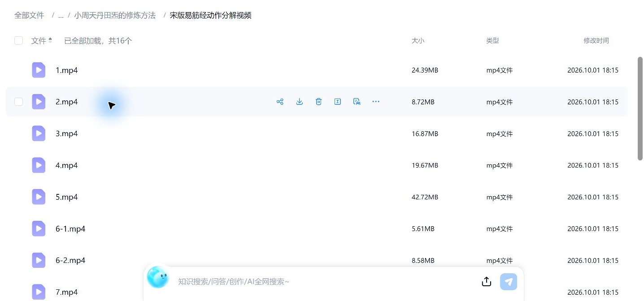Rename 2.mp4 using the rename icon
This screenshot has width=644, height=301.
pyautogui.click(x=338, y=102)
